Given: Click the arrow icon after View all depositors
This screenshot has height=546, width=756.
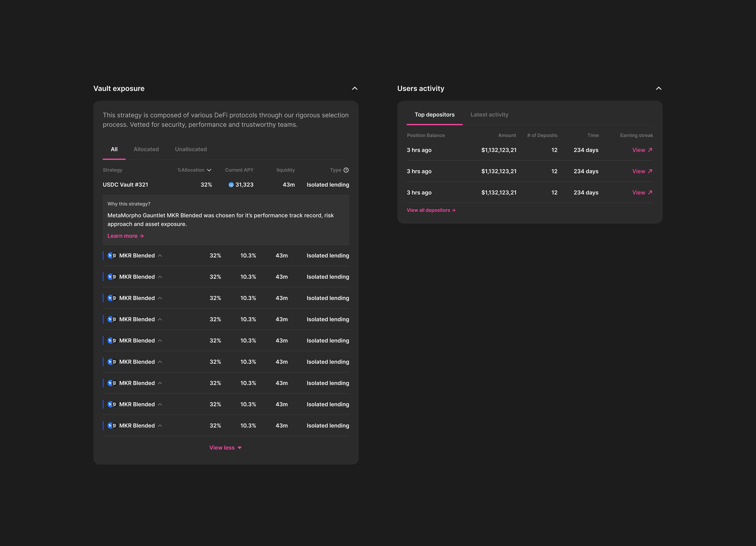Looking at the screenshot, I should [454, 210].
